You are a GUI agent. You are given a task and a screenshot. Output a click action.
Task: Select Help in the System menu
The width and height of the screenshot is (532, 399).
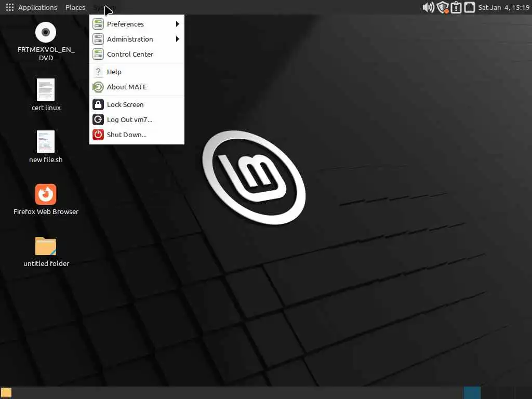tap(137, 72)
